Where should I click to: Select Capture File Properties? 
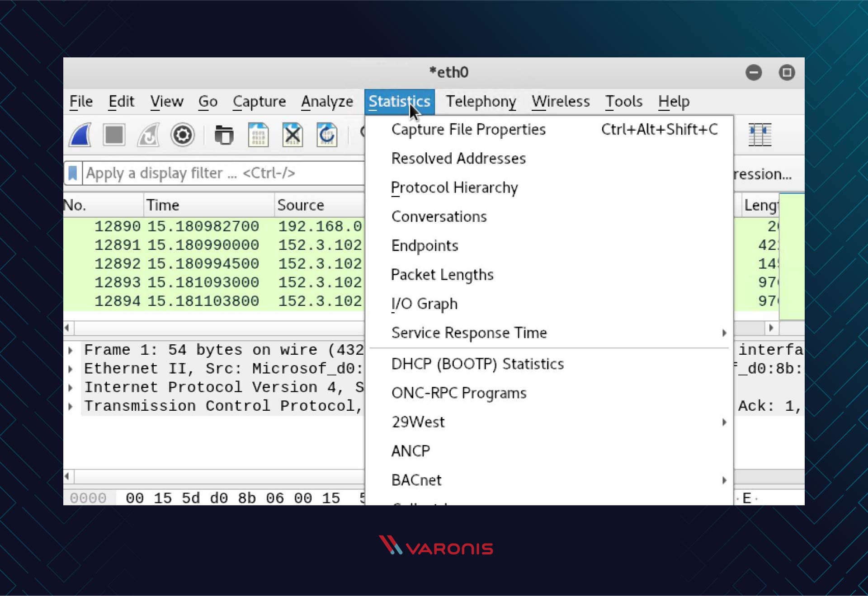pyautogui.click(x=549, y=130)
